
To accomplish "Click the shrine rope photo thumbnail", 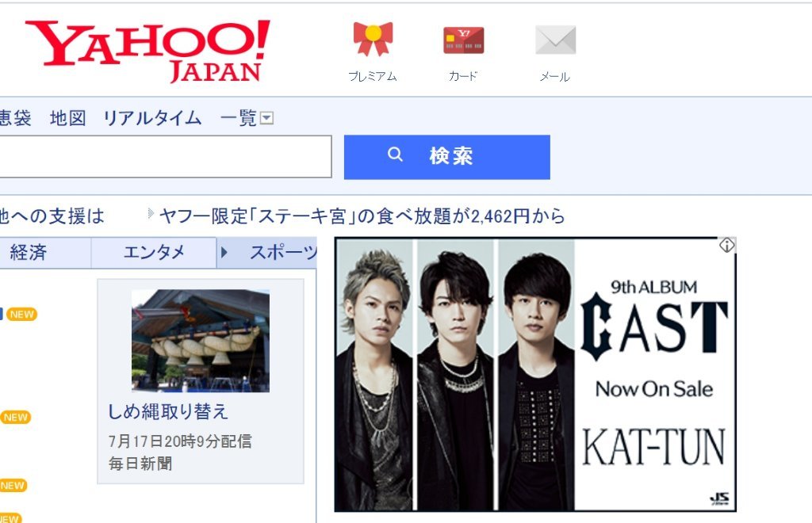I will [x=201, y=341].
